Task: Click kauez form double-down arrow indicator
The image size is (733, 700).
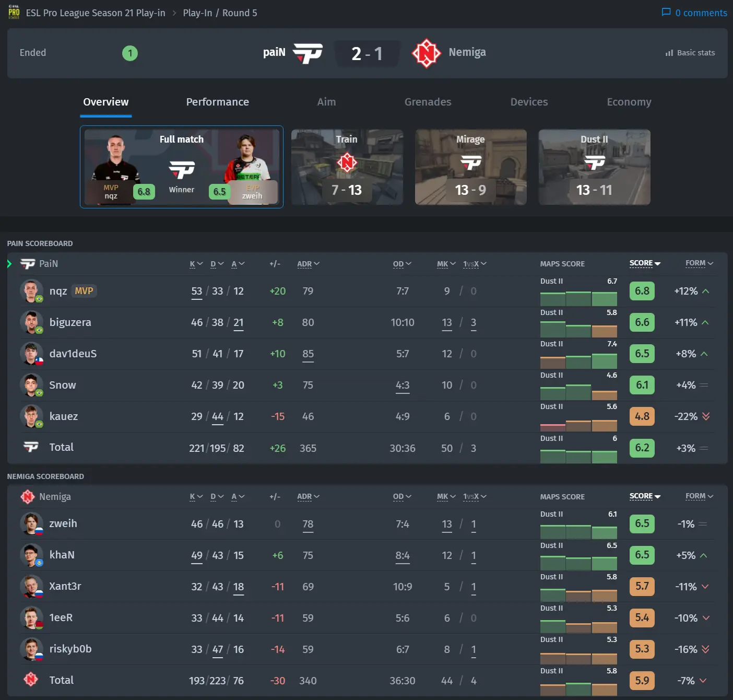Action: pos(706,416)
